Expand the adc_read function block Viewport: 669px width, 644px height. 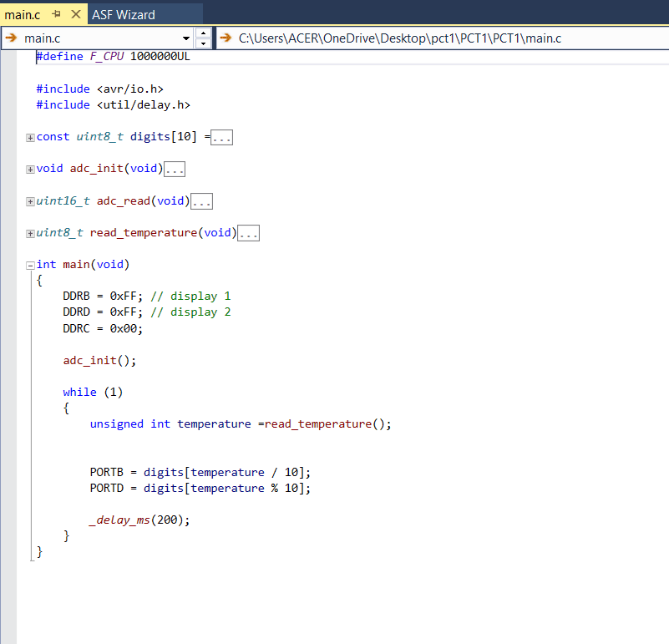[x=30, y=201]
